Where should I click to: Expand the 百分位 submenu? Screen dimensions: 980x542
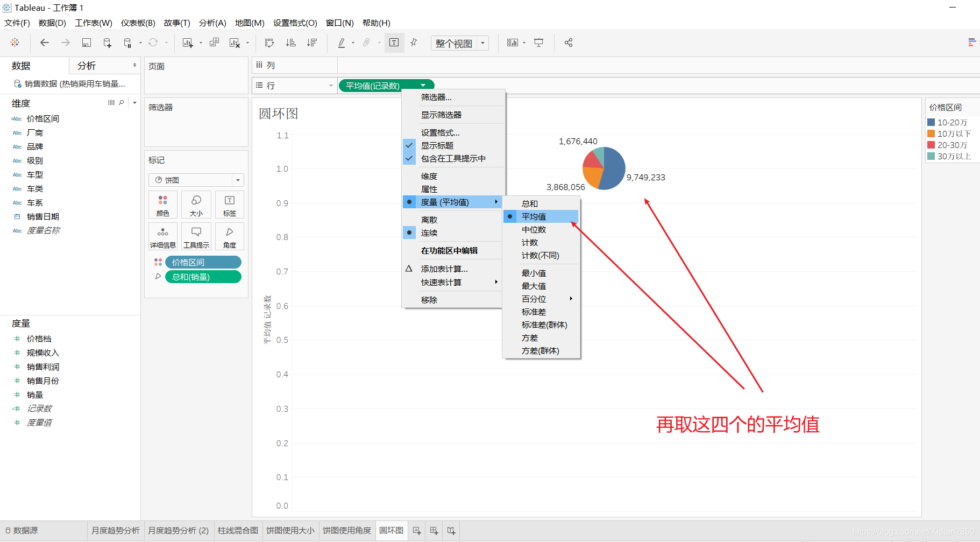point(541,299)
